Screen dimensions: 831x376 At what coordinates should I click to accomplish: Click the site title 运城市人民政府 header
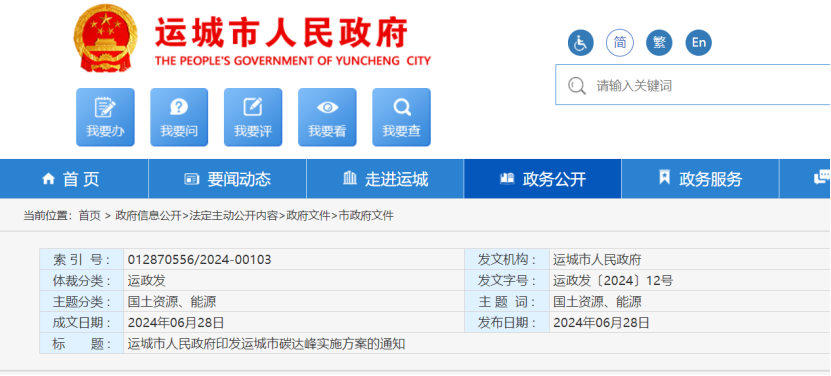pyautogui.click(x=281, y=32)
